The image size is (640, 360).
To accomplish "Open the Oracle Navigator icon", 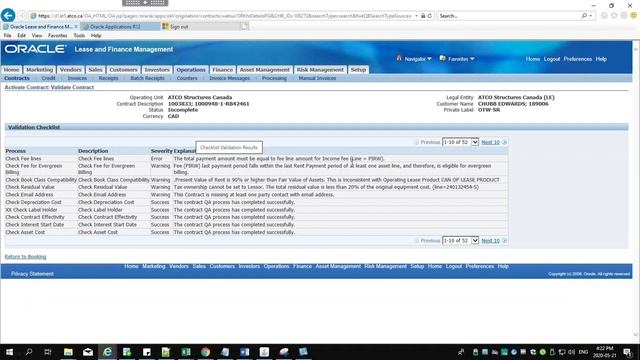I will [x=399, y=58].
